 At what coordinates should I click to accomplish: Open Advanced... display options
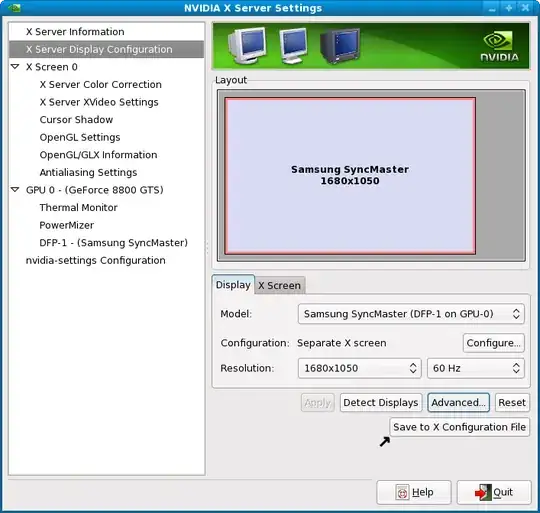coord(458,402)
